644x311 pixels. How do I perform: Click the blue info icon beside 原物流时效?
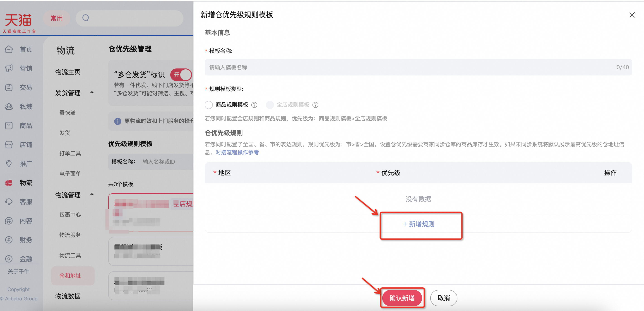[118, 121]
